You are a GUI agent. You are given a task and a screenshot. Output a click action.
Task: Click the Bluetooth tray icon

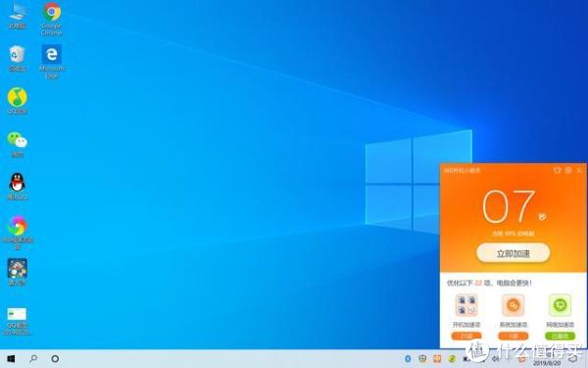pyautogui.click(x=408, y=358)
